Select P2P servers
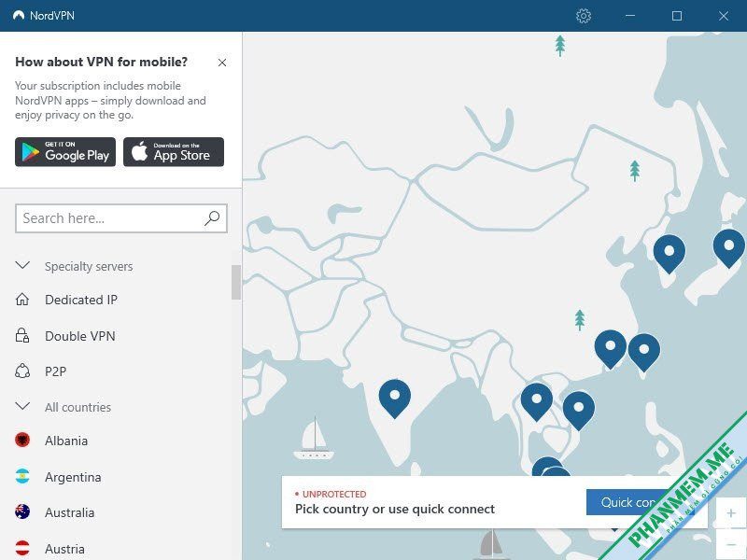 pos(55,371)
